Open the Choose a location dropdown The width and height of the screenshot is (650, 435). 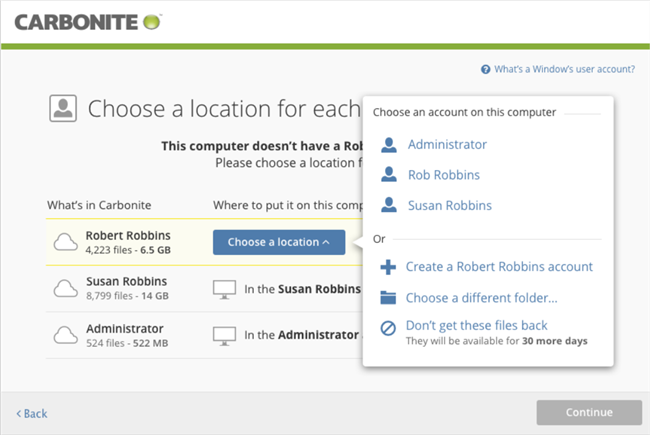[x=279, y=242]
